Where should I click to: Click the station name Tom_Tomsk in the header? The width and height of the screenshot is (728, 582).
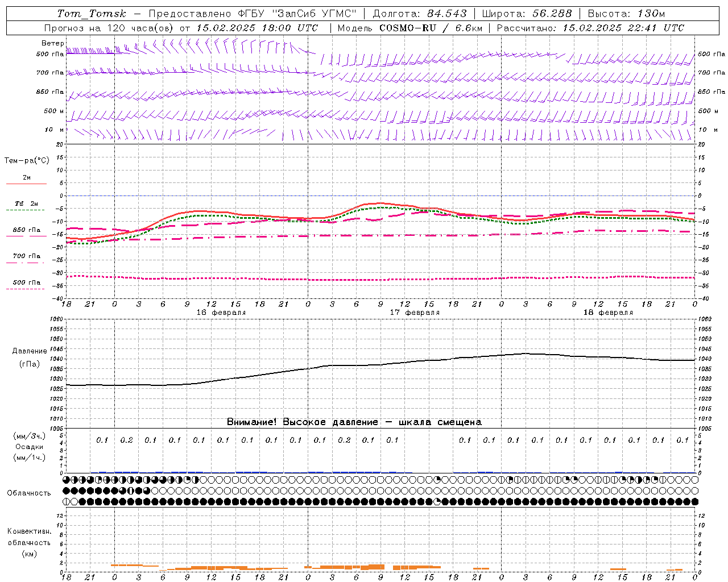(92, 14)
